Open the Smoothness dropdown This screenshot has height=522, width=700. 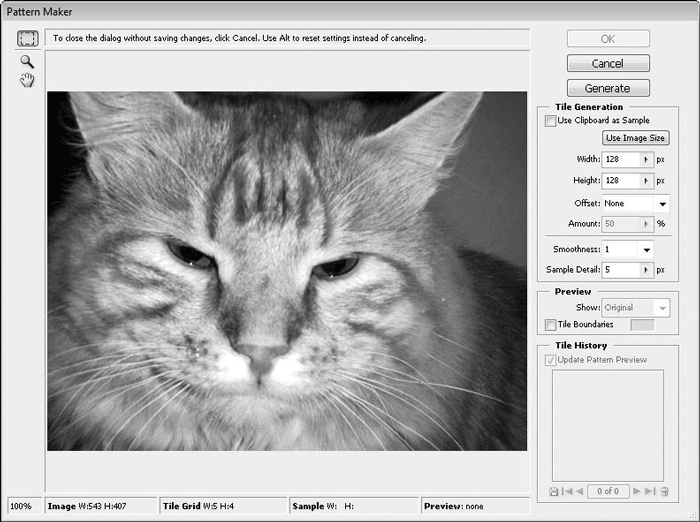point(628,250)
